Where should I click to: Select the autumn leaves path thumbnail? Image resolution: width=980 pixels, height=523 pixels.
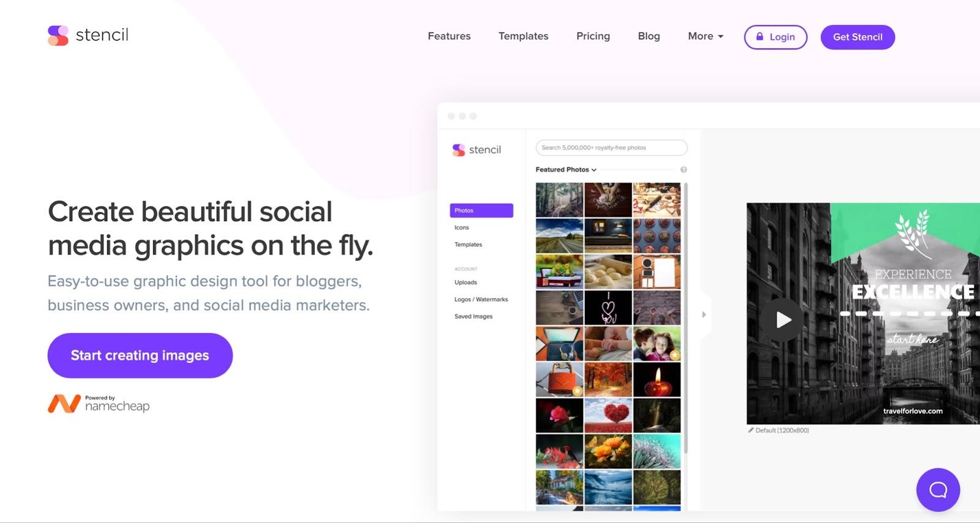coord(608,380)
